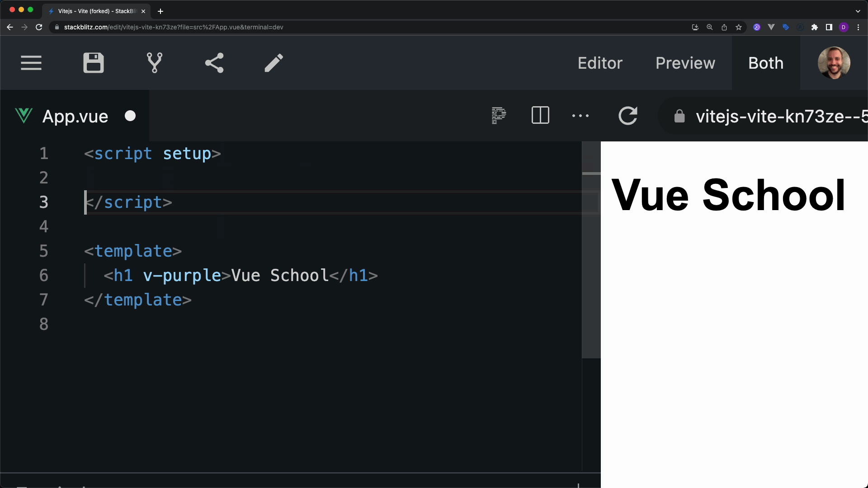Click the closing </template> tag
868x488 pixels.
(138, 300)
